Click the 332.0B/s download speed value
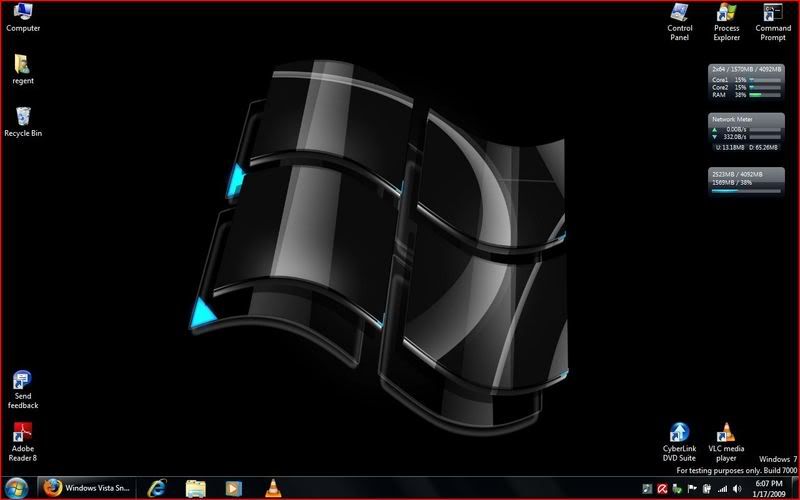This screenshot has height=500, width=800. coord(735,137)
